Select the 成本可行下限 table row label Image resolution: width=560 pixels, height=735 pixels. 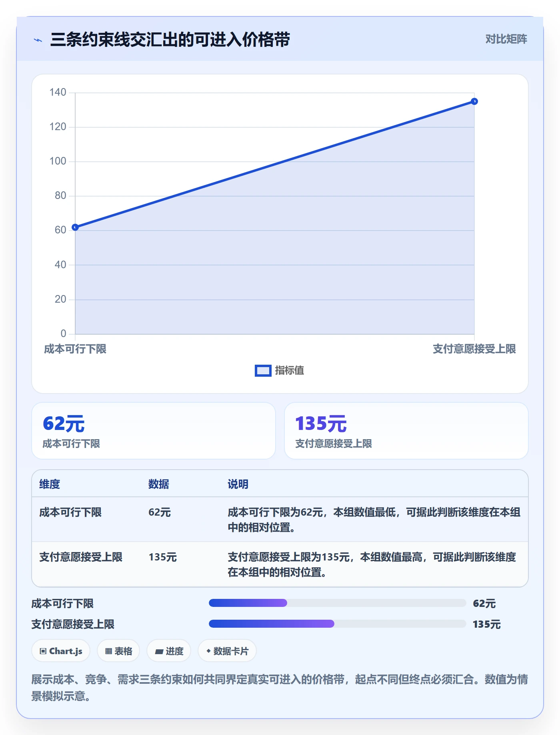point(70,512)
